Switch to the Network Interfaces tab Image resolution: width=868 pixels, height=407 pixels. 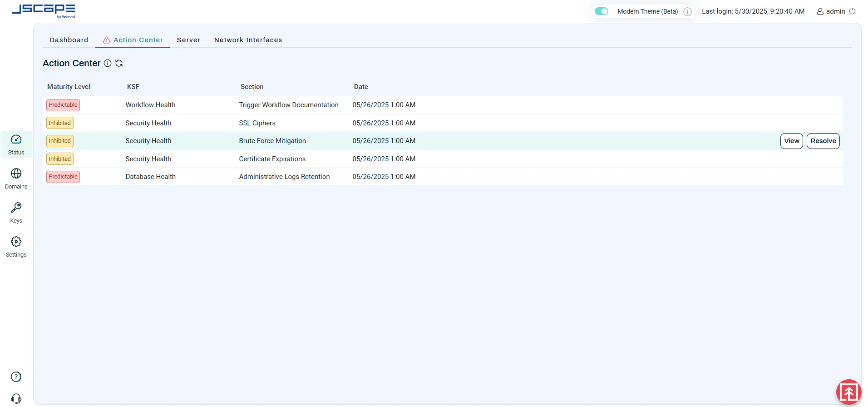(x=248, y=40)
